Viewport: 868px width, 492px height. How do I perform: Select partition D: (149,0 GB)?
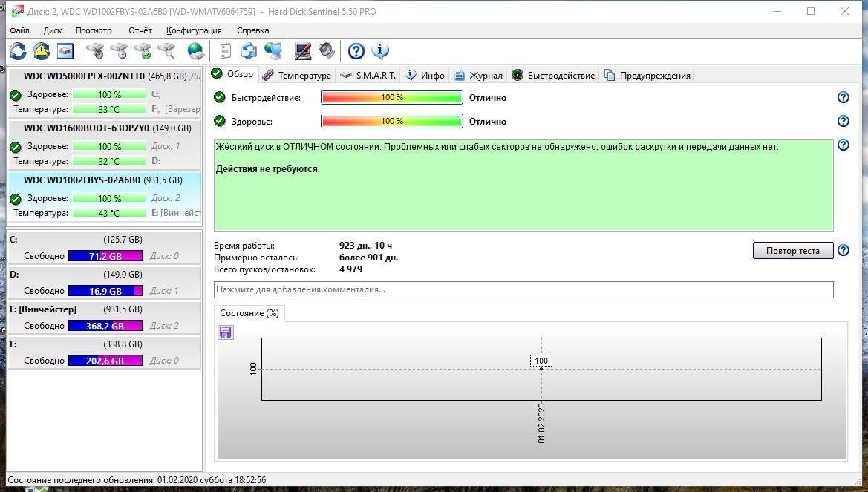click(105, 282)
